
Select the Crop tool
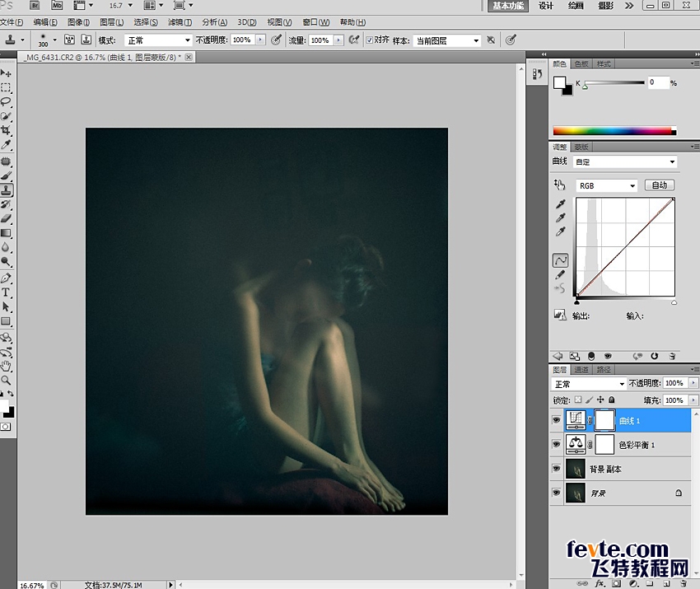pos(6,130)
